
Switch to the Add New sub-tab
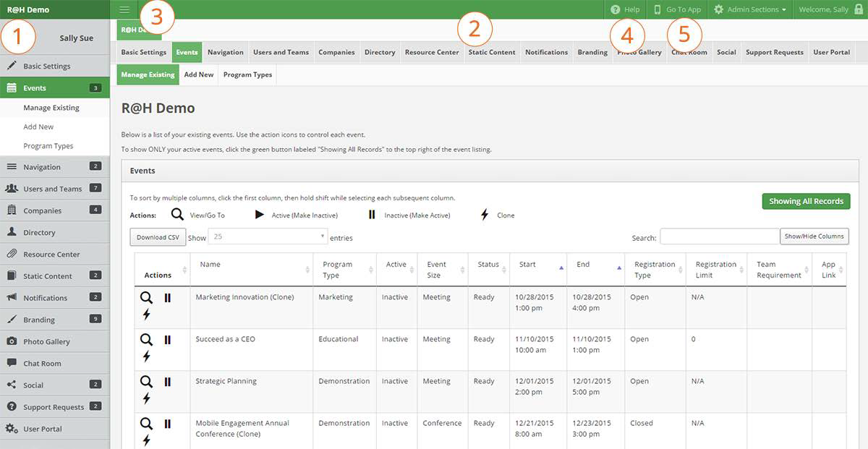(199, 74)
